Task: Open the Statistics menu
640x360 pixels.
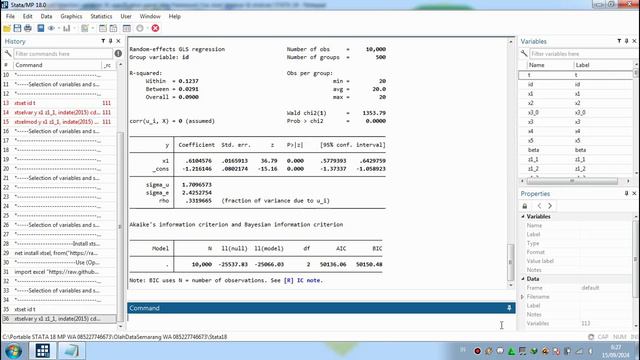Action: click(101, 16)
